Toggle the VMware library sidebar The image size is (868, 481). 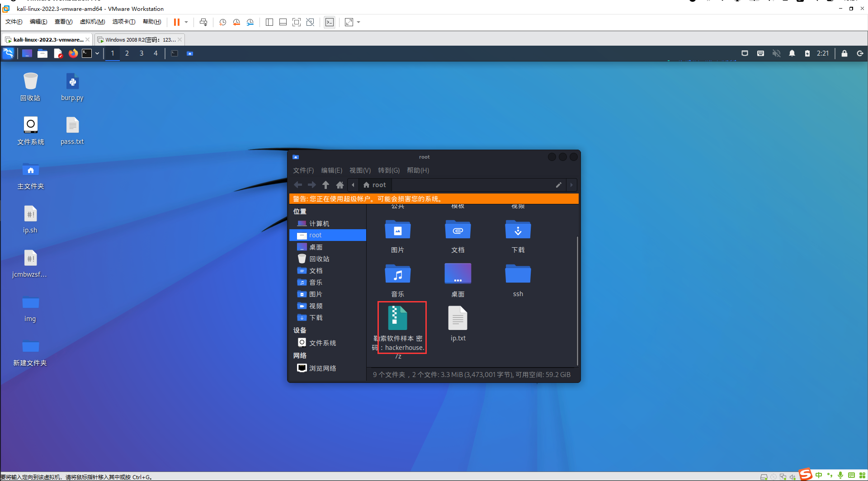(269, 22)
